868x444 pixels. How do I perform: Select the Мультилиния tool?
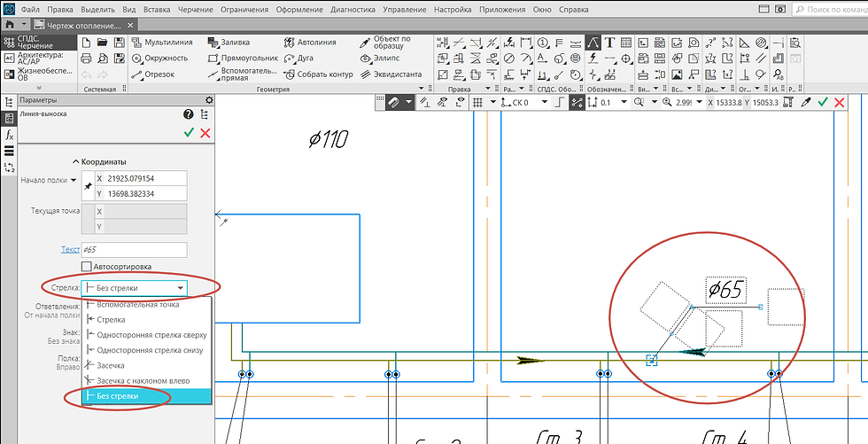coord(163,42)
